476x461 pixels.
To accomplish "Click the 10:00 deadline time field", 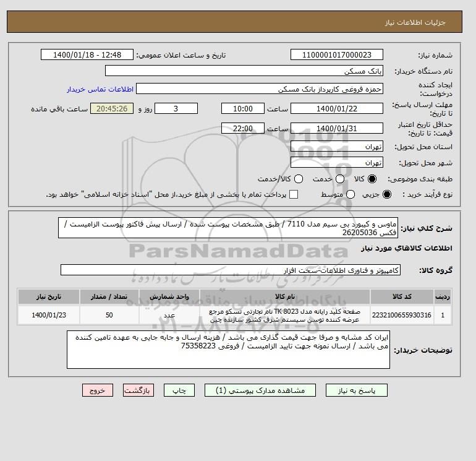I will click(243, 108).
